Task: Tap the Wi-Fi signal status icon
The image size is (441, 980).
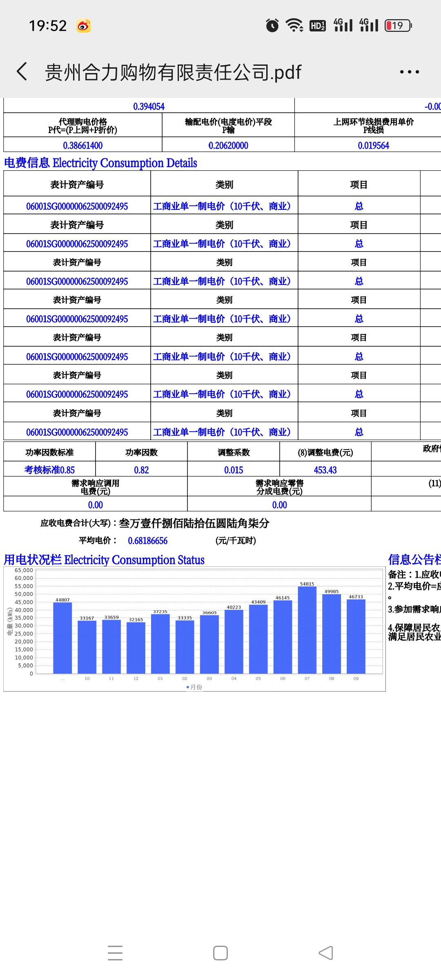Action: 294,26
